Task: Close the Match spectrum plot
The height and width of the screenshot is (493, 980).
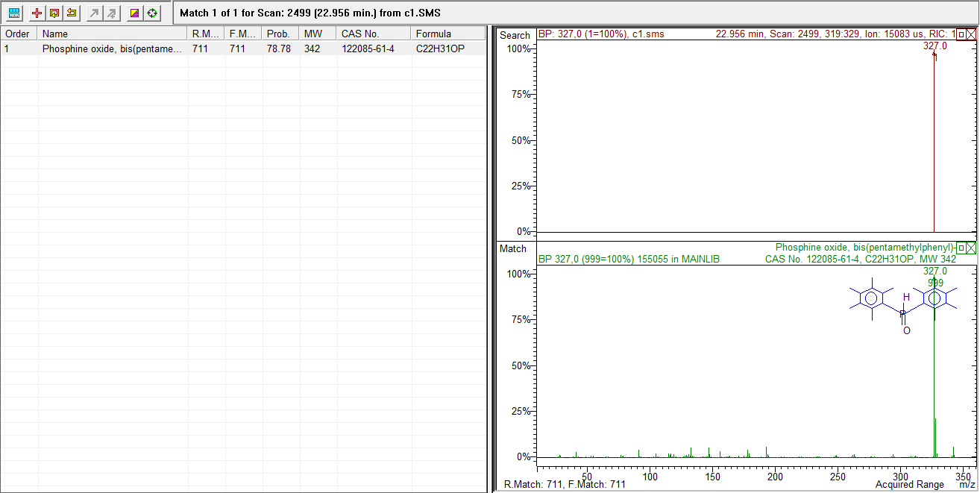Action: tap(971, 248)
